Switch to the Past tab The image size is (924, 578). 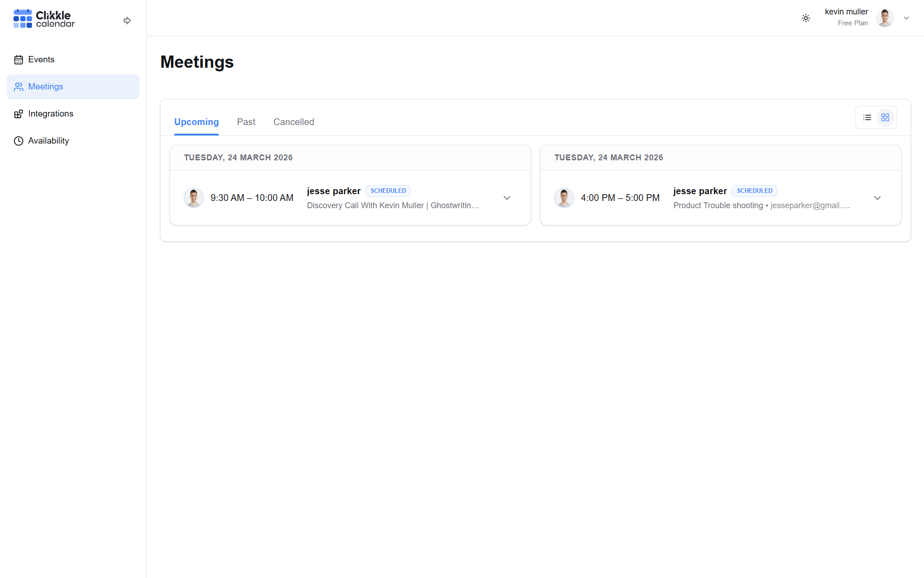tap(246, 122)
